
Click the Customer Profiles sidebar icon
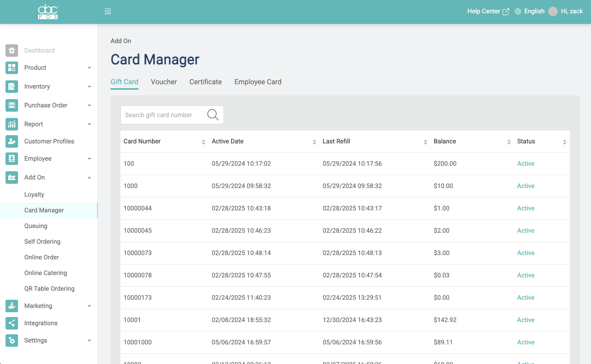(12, 141)
